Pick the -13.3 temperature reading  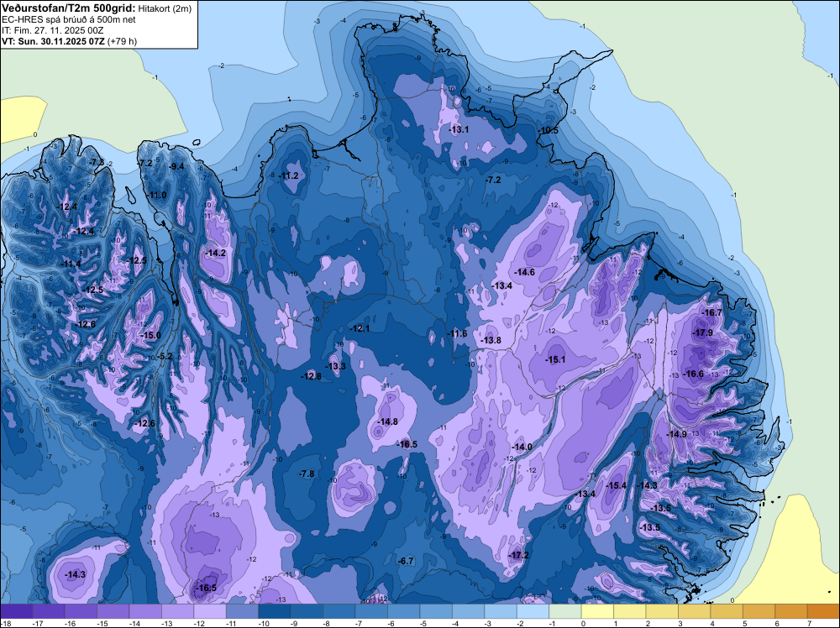335,366
